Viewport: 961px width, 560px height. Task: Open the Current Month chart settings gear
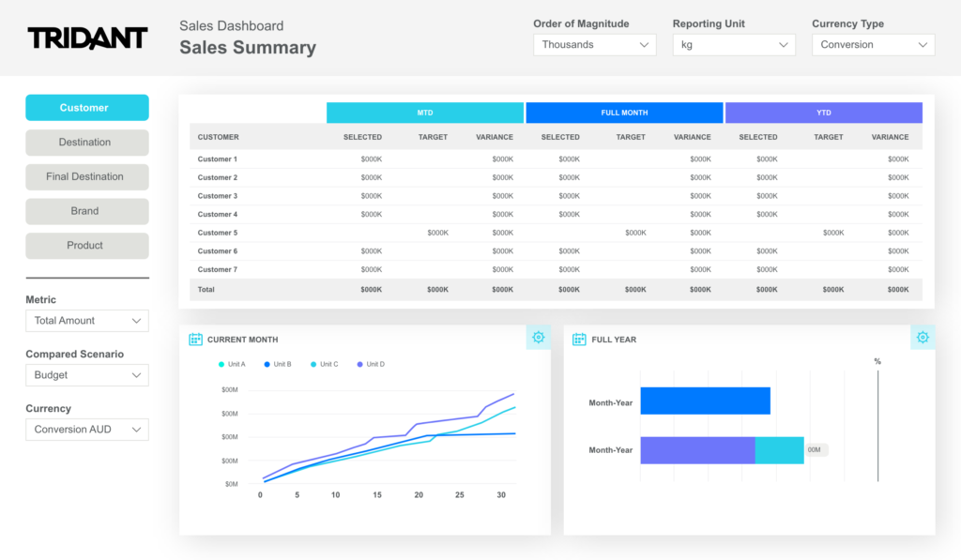pos(538,337)
